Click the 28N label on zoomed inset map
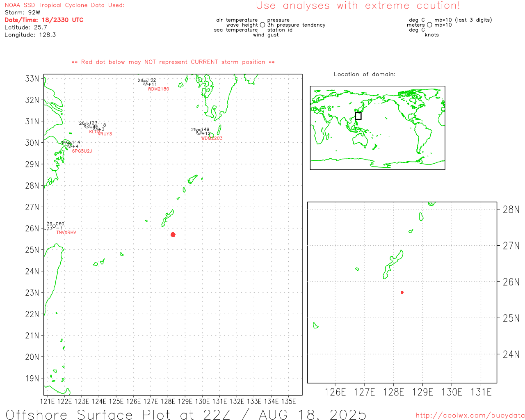 [511, 210]
